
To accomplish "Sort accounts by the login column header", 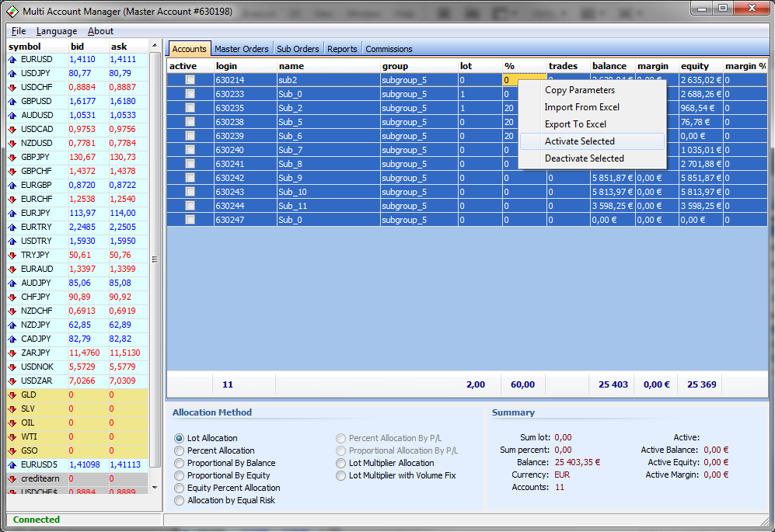I will click(246, 66).
